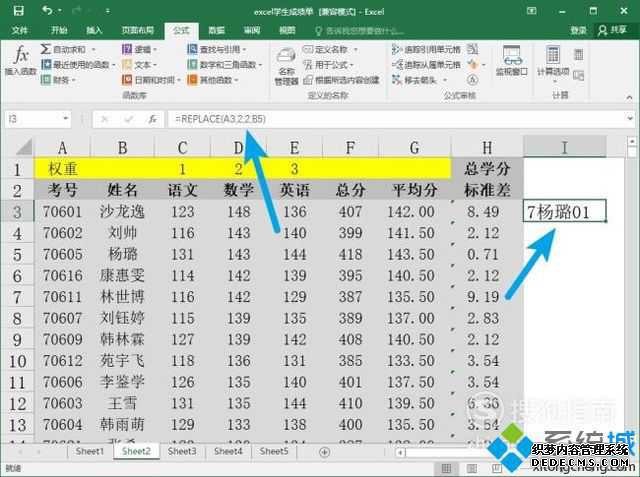Open Math & Trig (数学和三角函数) functions
Screen dimensions: 640x477
click(x=224, y=64)
